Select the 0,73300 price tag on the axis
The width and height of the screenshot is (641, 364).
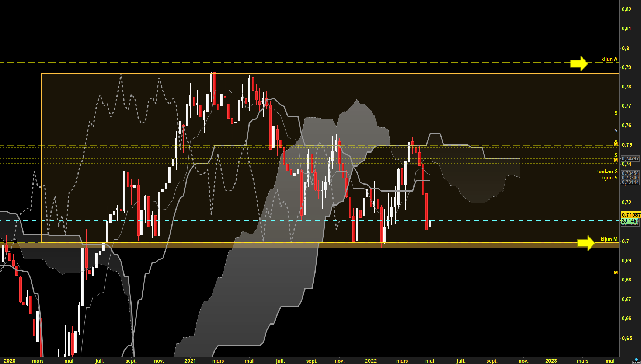[x=630, y=178]
